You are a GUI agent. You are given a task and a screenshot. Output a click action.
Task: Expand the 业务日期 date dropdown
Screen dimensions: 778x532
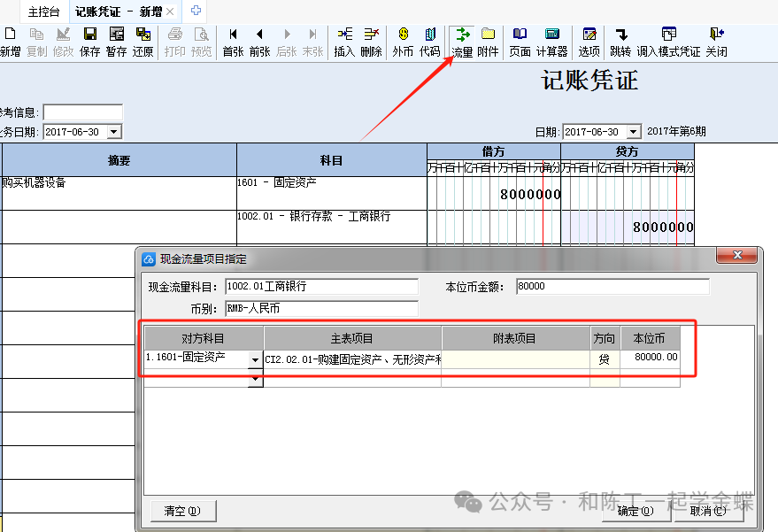click(114, 132)
